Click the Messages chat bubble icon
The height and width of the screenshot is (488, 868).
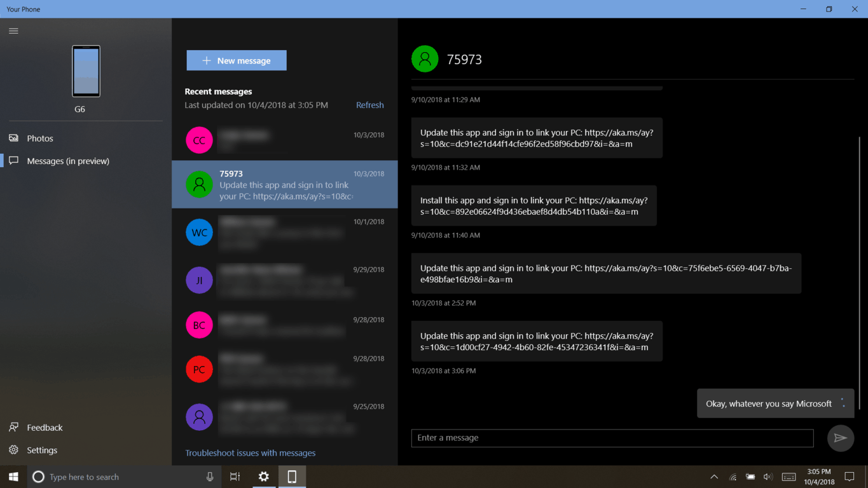click(x=13, y=161)
